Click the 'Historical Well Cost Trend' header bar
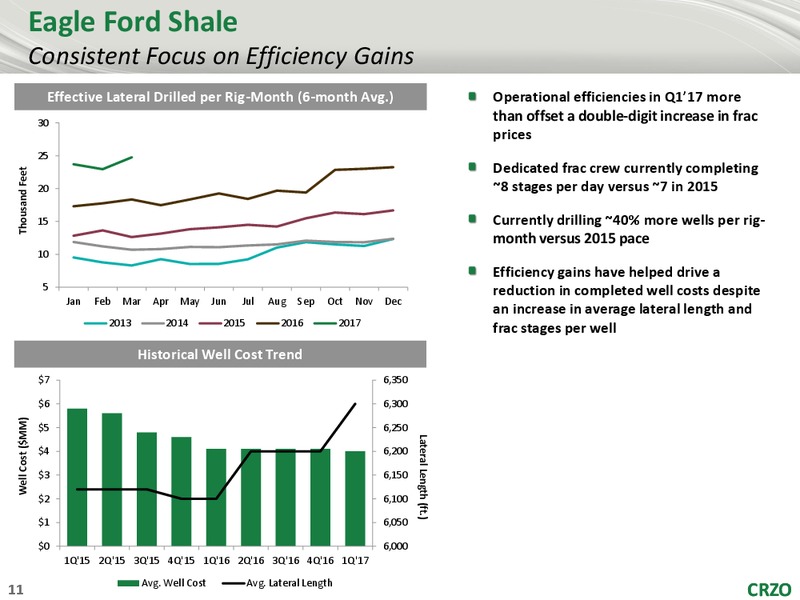The image size is (800, 600). tap(220, 354)
